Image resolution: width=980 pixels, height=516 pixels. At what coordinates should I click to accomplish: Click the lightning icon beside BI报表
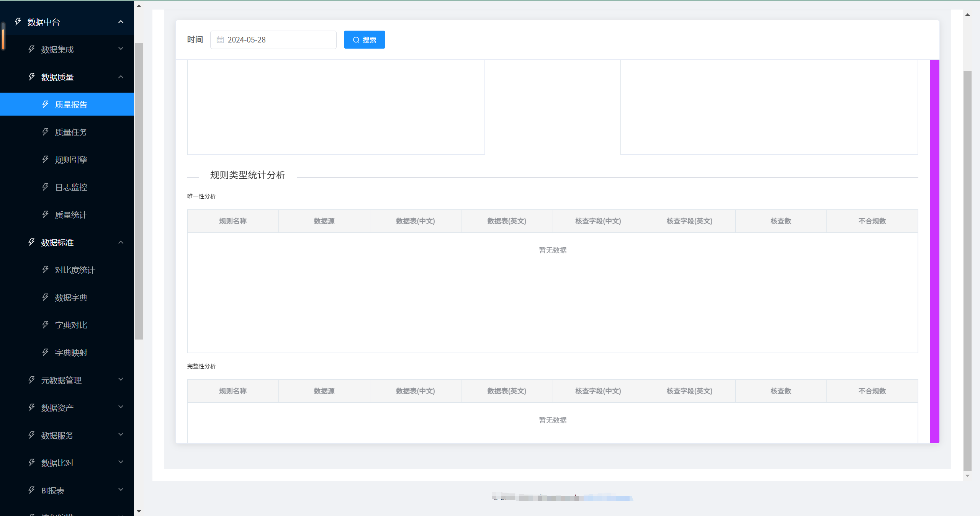[31, 490]
